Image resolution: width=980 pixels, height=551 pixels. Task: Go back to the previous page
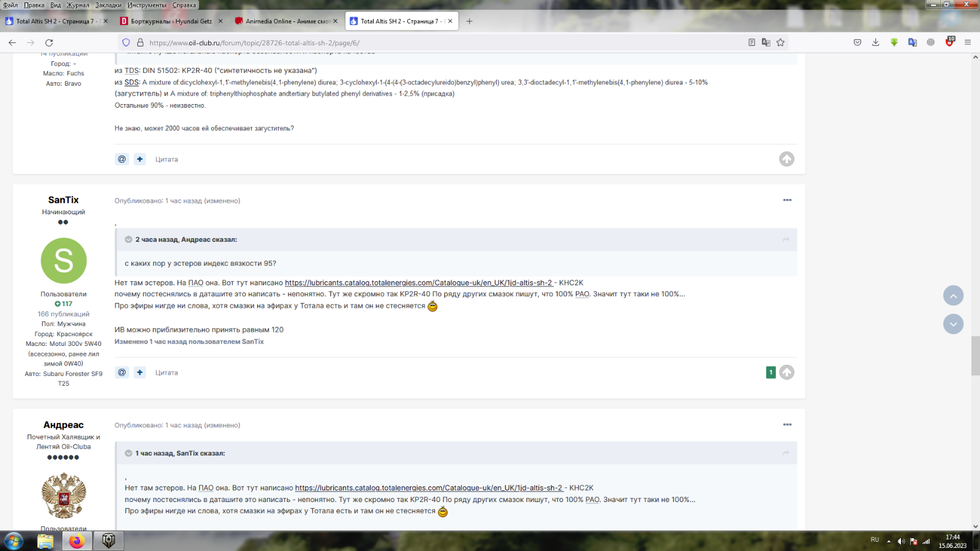click(12, 43)
